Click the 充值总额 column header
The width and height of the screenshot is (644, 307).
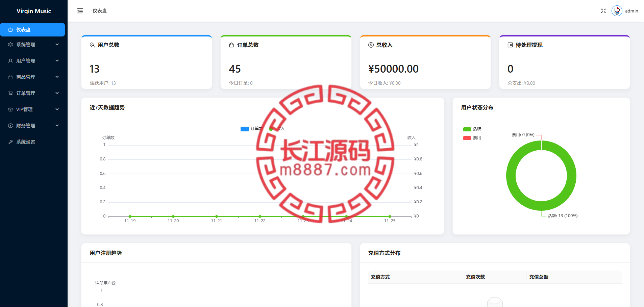(x=539, y=277)
